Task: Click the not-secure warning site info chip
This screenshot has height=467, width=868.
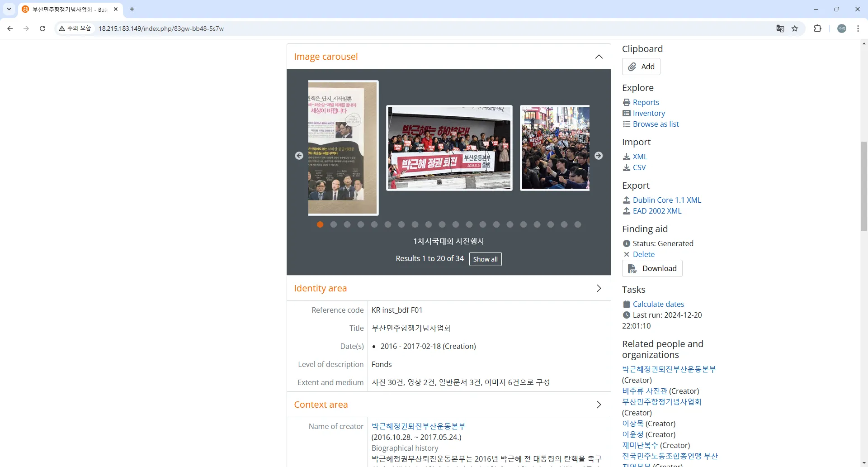Action: [x=75, y=29]
